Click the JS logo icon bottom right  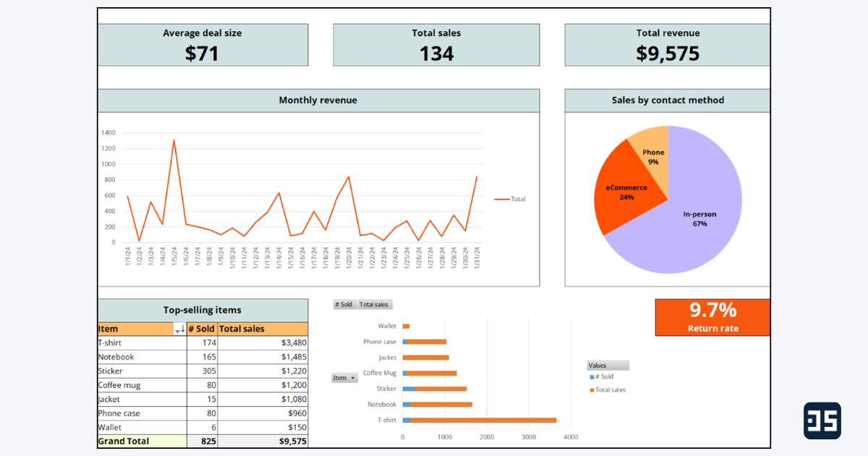click(x=822, y=421)
